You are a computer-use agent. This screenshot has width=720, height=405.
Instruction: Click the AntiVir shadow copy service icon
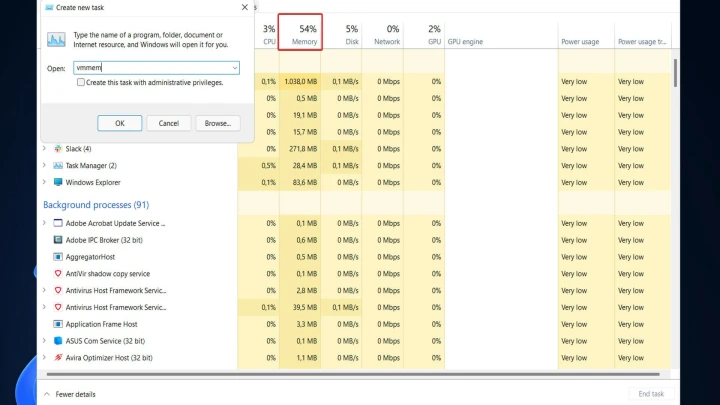pyautogui.click(x=58, y=274)
